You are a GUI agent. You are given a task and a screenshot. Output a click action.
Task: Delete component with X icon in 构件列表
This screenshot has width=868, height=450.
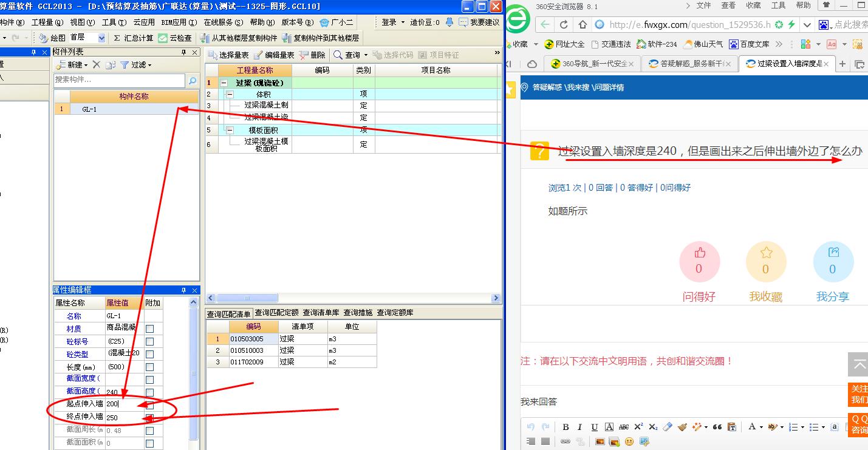pos(96,64)
